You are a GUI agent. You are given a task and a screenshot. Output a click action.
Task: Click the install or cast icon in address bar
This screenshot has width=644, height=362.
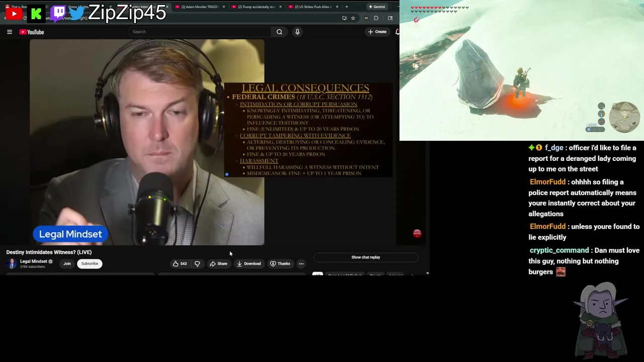coord(344,18)
